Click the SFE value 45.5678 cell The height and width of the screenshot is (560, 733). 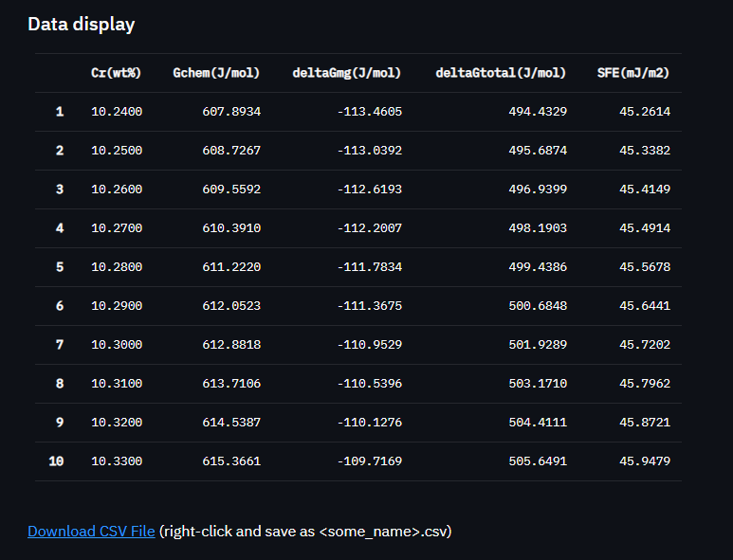645,266
